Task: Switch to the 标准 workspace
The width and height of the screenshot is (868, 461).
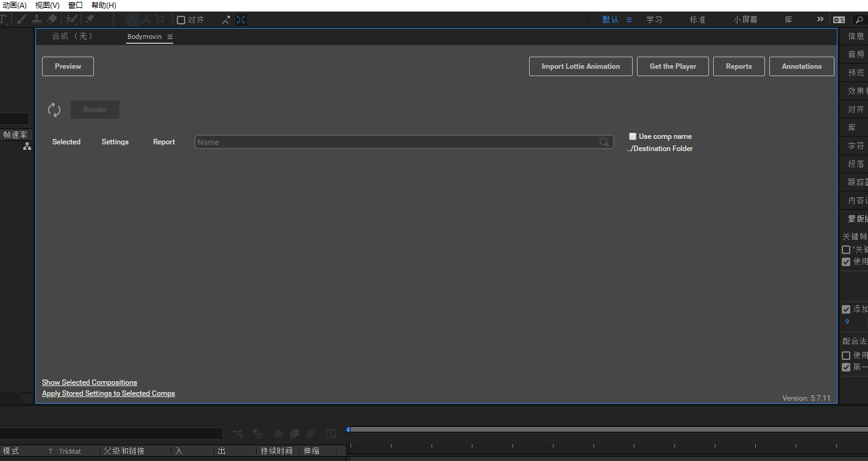Action: 697,19
